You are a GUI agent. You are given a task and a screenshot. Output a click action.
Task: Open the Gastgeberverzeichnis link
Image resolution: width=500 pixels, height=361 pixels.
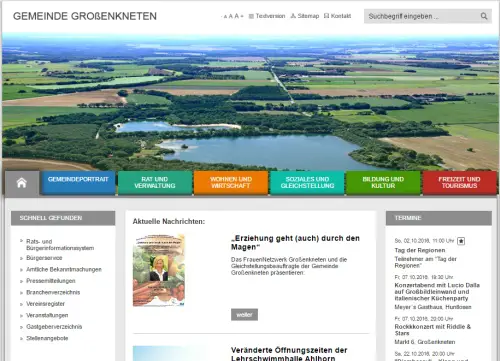pyautogui.click(x=54, y=327)
